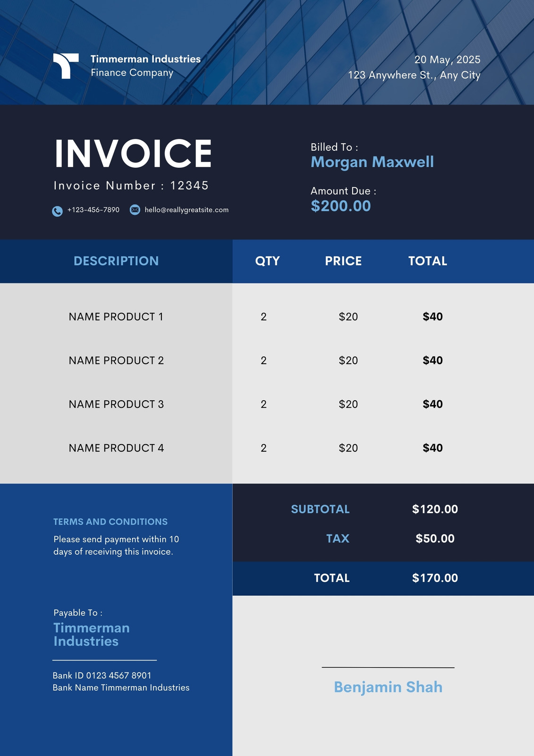Click the envelope email icon
The image size is (534, 756).
[135, 210]
